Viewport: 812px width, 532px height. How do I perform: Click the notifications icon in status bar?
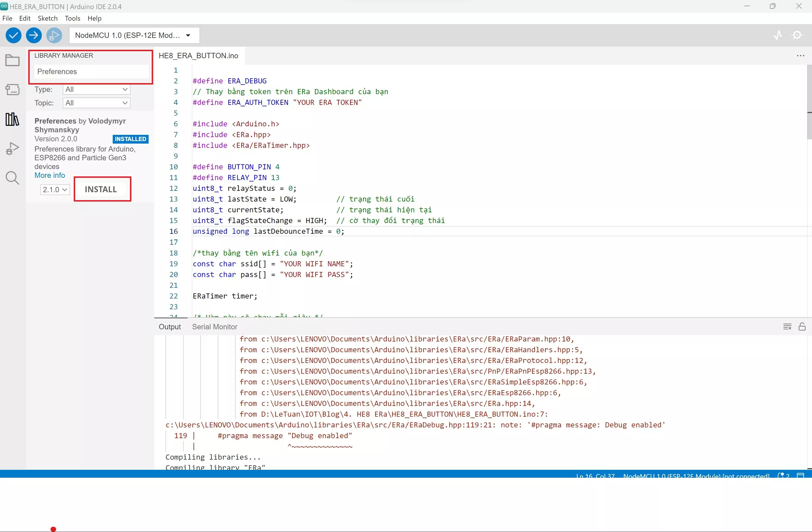click(x=783, y=475)
